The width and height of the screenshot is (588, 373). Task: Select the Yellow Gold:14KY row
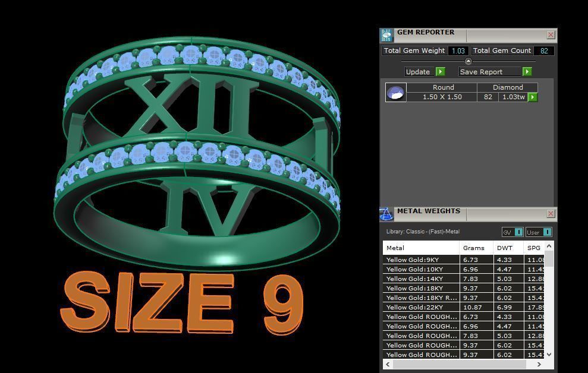464,279
